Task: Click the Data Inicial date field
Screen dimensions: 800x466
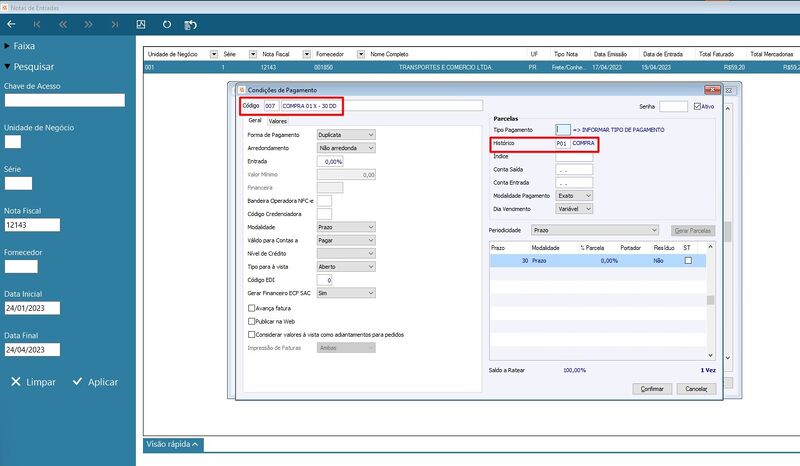Action: (x=32, y=308)
